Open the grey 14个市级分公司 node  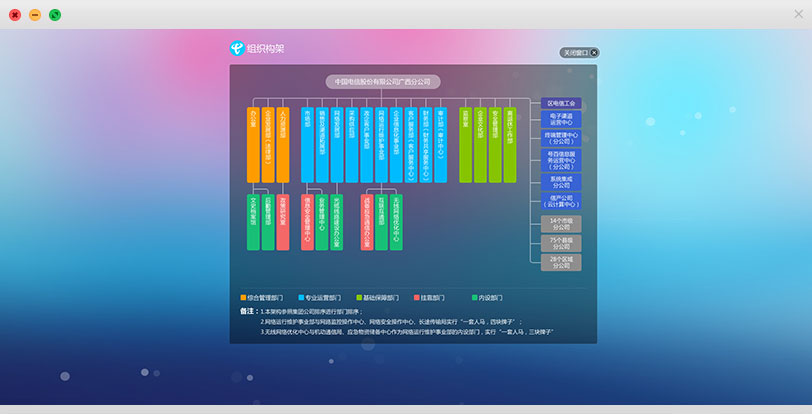561,224
